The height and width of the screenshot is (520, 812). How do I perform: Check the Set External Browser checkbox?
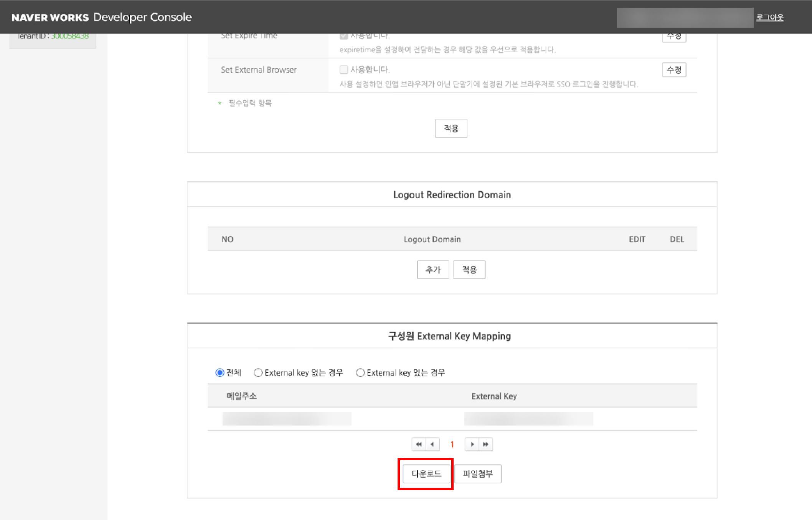point(343,70)
